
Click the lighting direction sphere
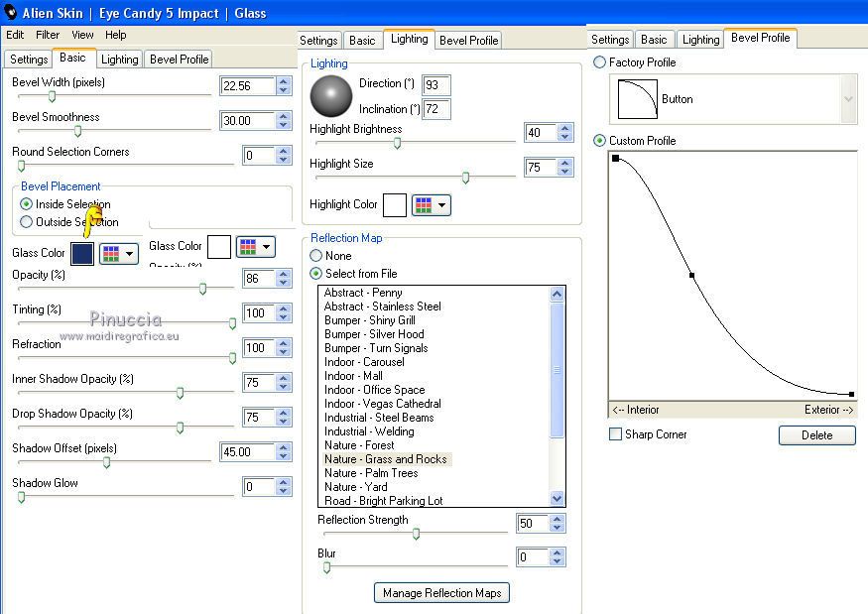(331, 96)
